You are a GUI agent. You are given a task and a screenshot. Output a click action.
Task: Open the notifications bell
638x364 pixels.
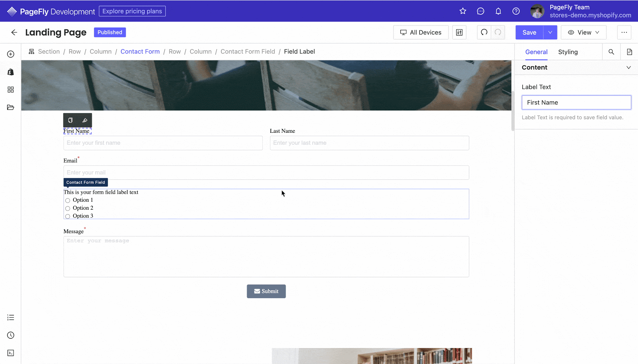tap(498, 11)
